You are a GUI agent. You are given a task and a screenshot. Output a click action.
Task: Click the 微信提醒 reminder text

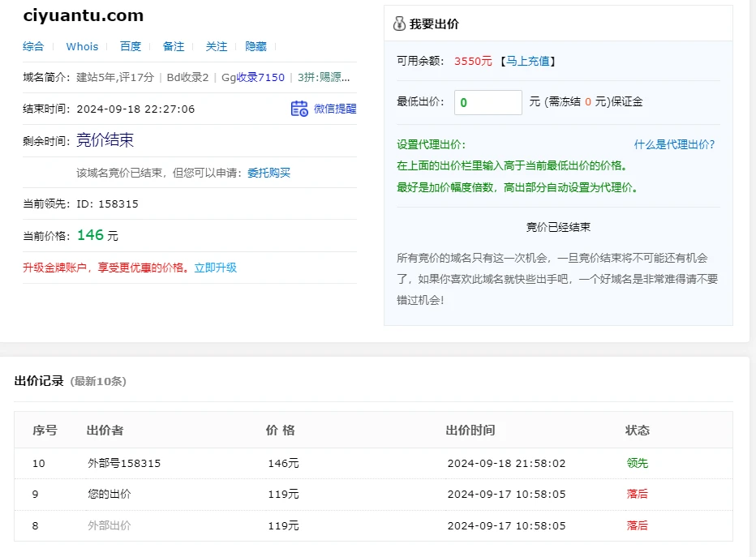pyautogui.click(x=335, y=109)
